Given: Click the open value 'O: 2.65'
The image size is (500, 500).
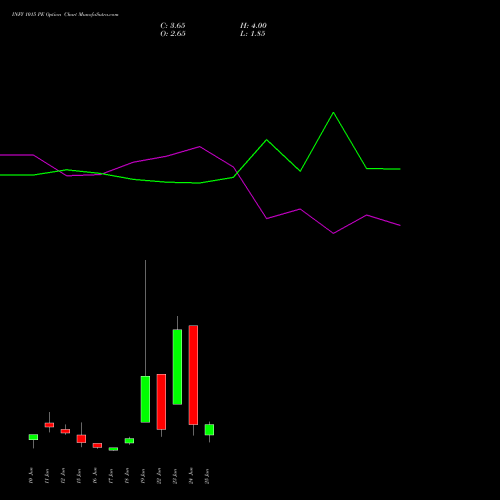Looking at the screenshot, I should click(x=173, y=34).
